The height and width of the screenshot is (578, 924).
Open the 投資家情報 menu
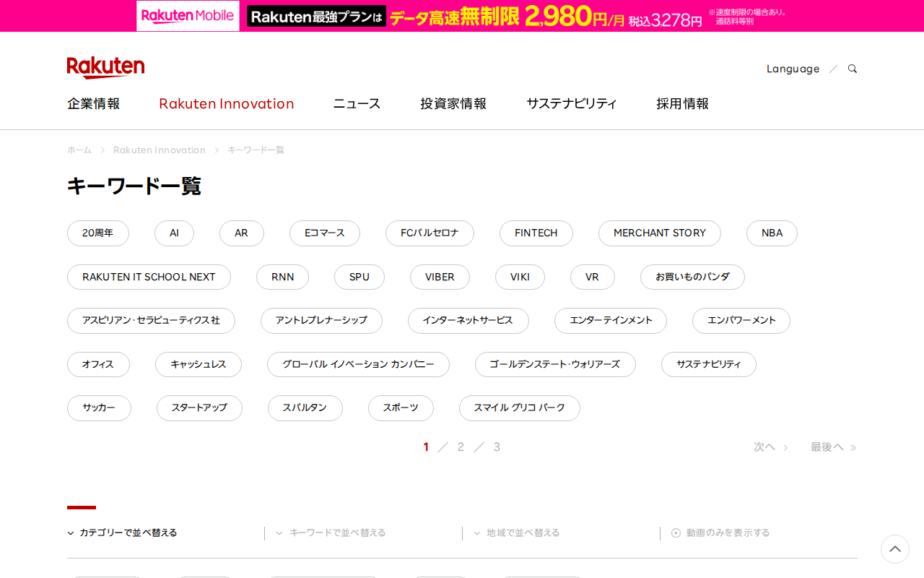(453, 103)
